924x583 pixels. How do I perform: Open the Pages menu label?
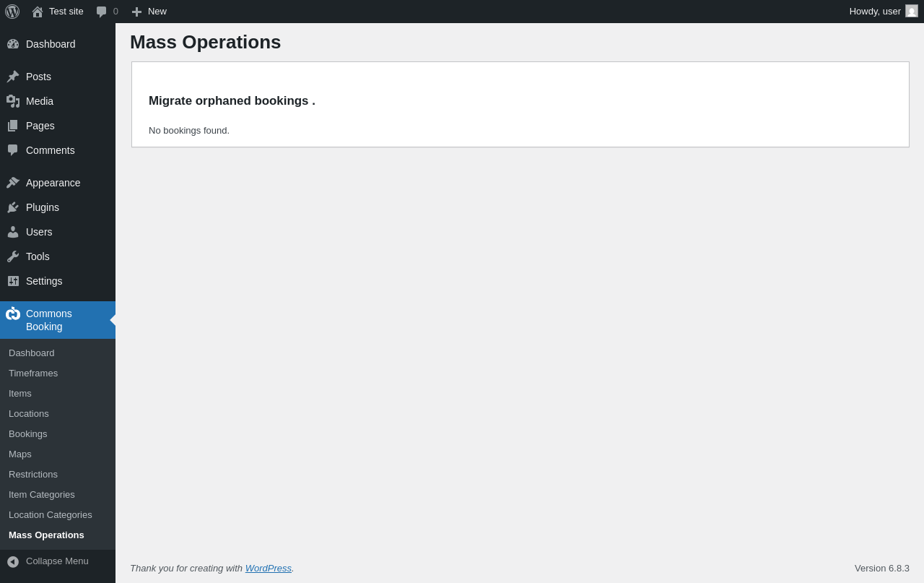40,126
